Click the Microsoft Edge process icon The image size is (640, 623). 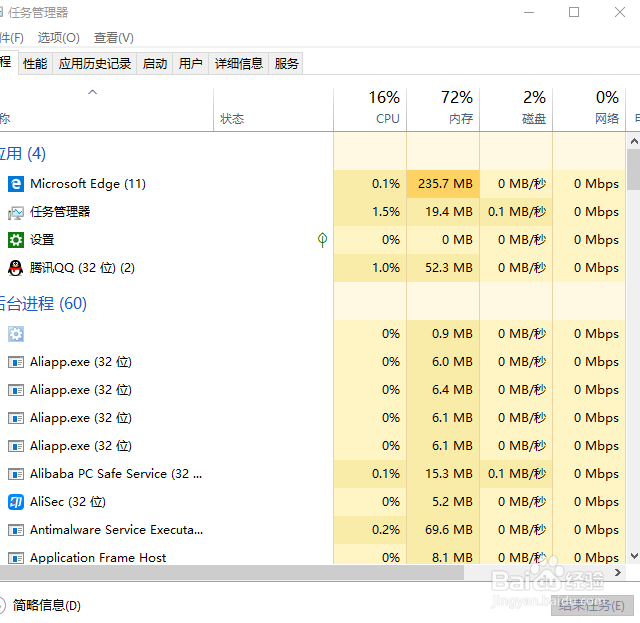pos(16,184)
